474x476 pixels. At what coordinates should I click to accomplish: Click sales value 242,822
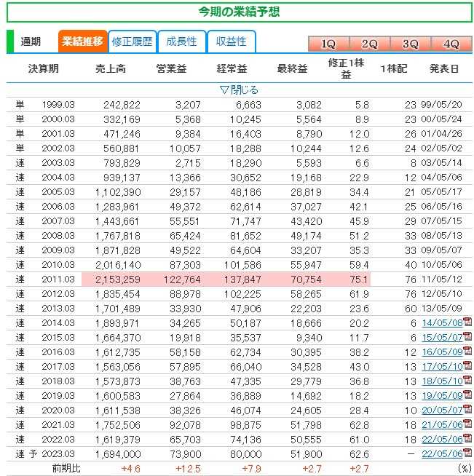click(x=122, y=105)
